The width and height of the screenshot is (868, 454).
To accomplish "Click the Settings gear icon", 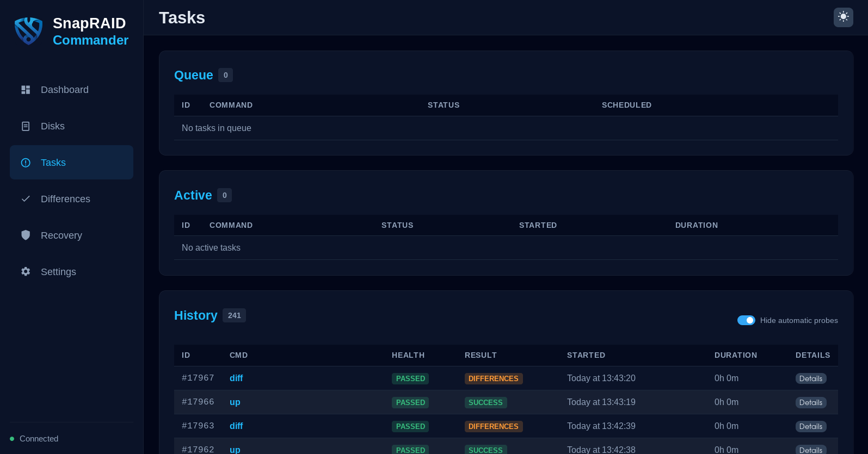I will [26, 271].
